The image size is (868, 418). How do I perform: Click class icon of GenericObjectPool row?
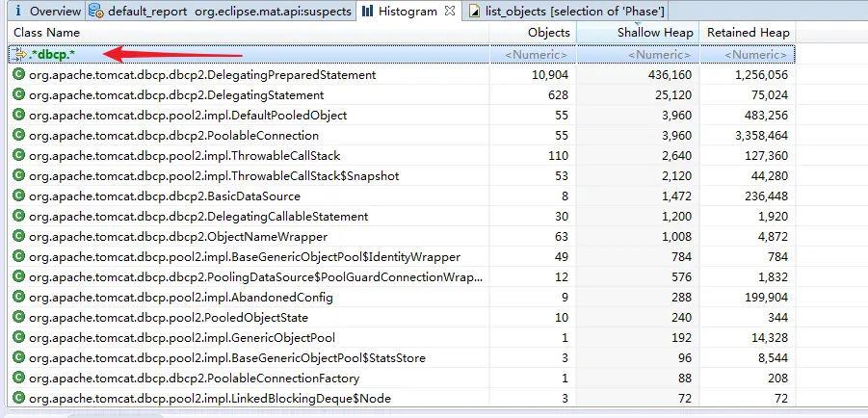[x=19, y=337]
